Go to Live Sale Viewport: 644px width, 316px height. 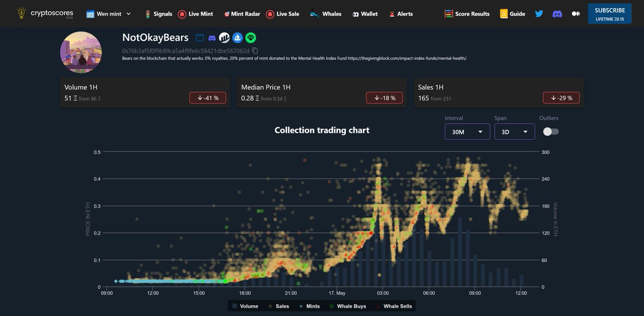point(283,14)
